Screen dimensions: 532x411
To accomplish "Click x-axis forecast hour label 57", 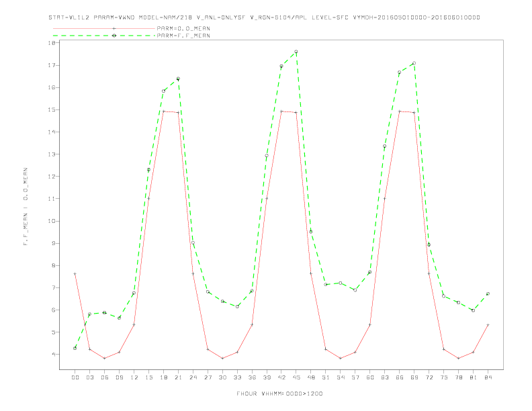I will [355, 377].
